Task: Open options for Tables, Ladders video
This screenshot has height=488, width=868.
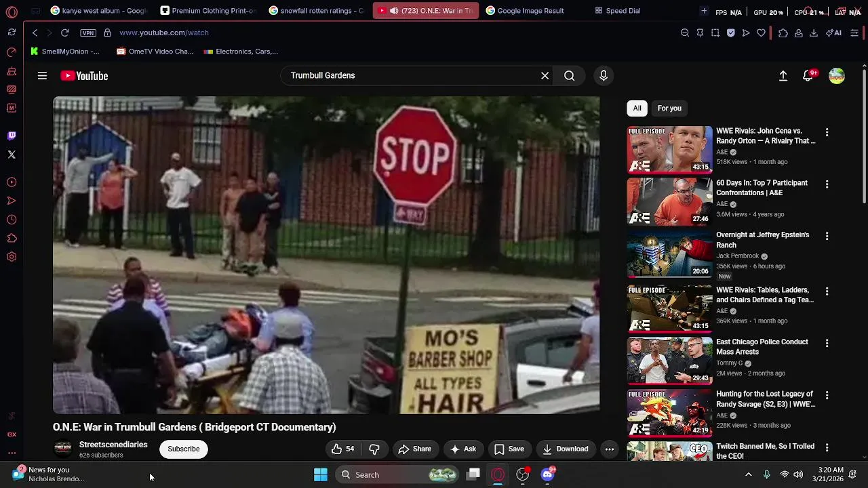Action: [x=827, y=291]
